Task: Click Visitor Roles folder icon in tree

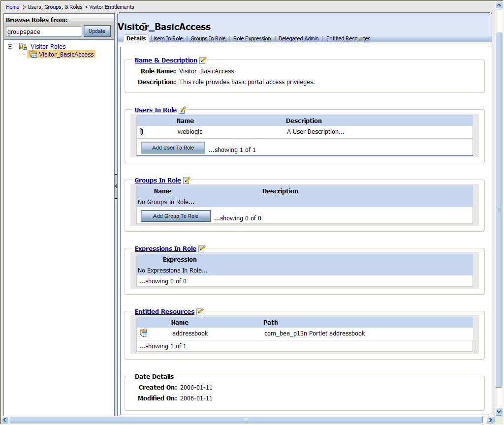Action: [23, 47]
